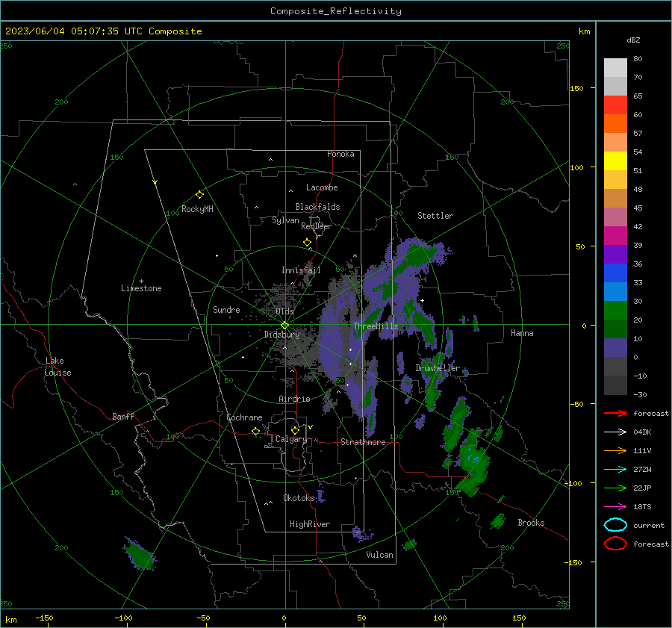Click the Sylvan label
The image size is (672, 628).
point(285,220)
